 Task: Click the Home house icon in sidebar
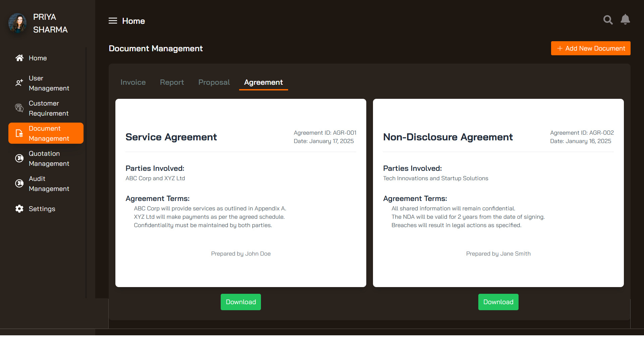19,58
